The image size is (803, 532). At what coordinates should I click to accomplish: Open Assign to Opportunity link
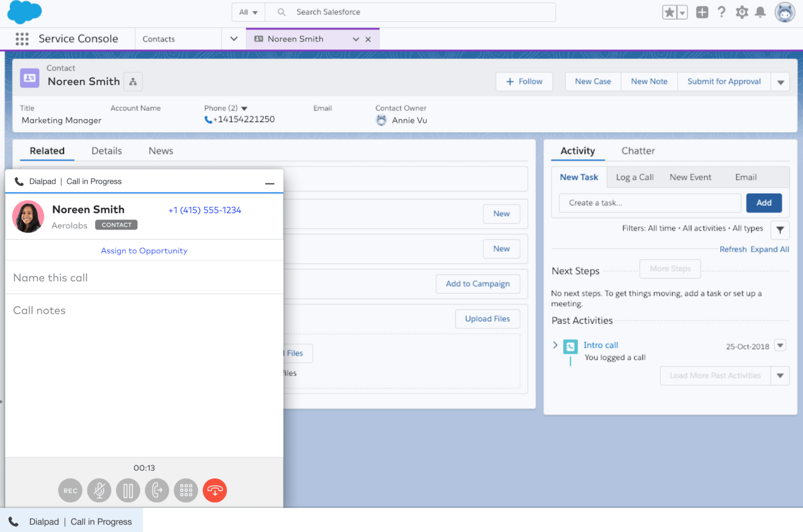pos(144,250)
